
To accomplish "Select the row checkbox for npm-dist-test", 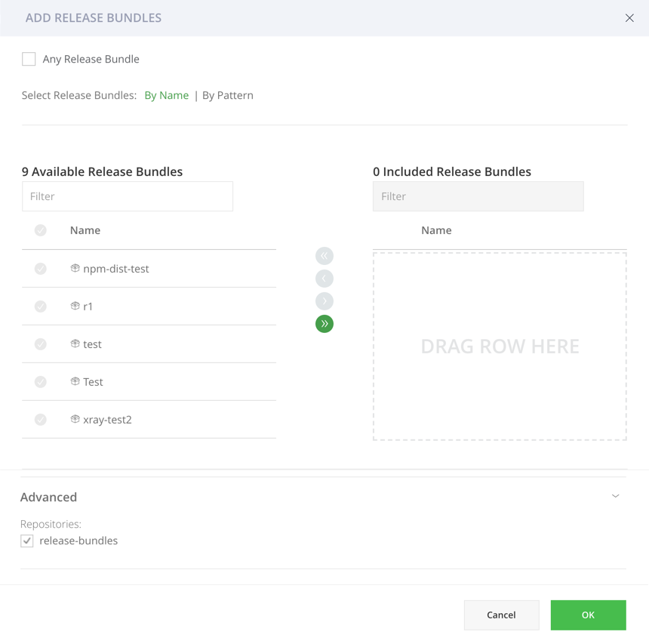I will pos(40,268).
